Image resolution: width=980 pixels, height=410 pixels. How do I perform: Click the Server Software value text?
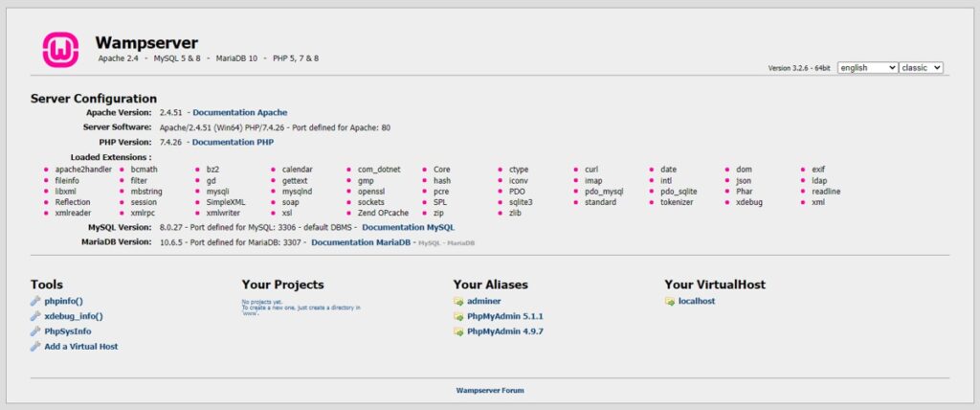point(275,127)
